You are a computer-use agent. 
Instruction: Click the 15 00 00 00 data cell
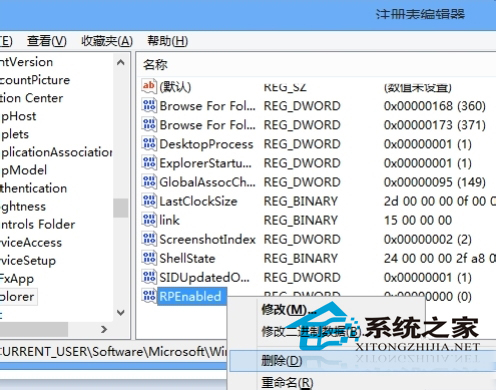click(x=418, y=220)
